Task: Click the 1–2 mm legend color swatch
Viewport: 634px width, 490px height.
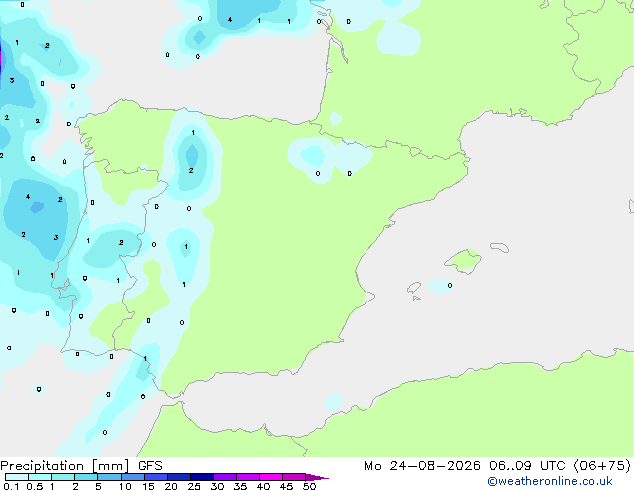Action: (x=63, y=477)
